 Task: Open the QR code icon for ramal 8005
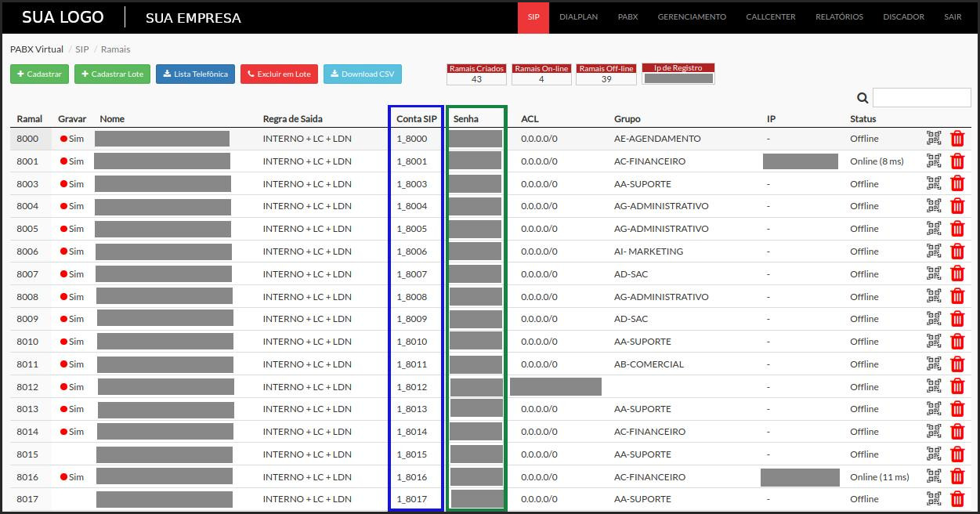[933, 229]
